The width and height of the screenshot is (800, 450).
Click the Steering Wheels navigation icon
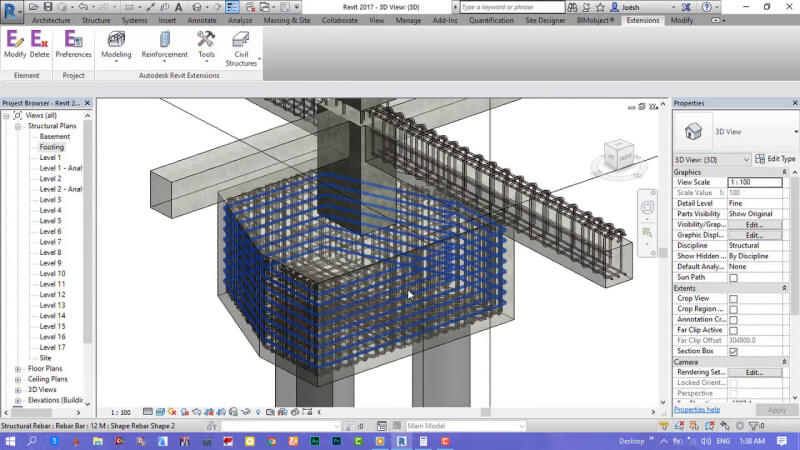pos(647,207)
